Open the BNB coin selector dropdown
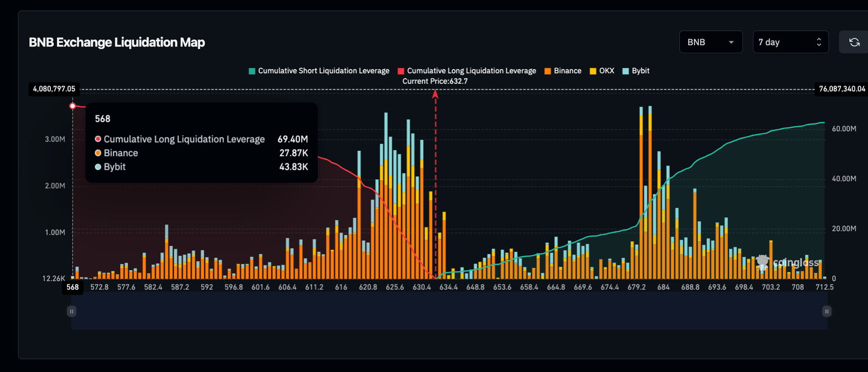 coord(710,42)
